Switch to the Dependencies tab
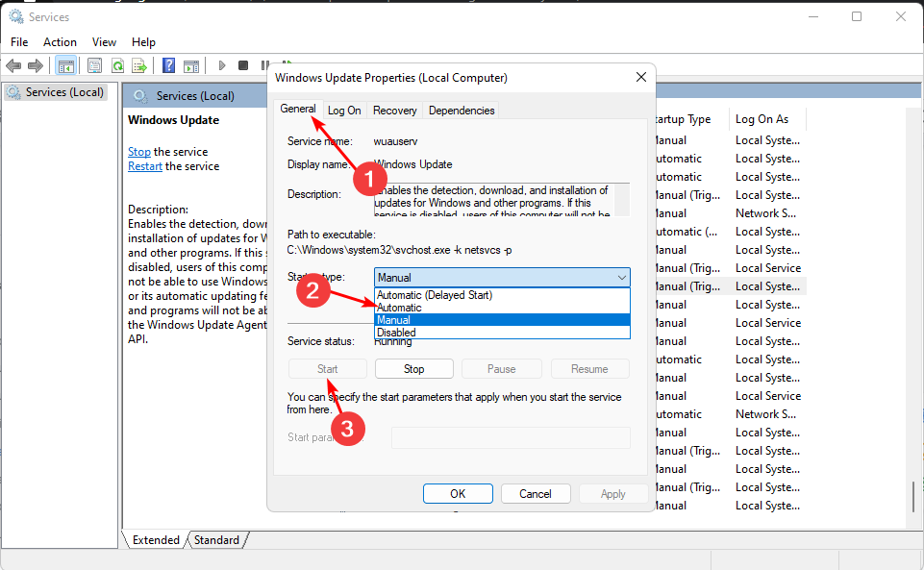924x570 pixels. click(x=461, y=110)
